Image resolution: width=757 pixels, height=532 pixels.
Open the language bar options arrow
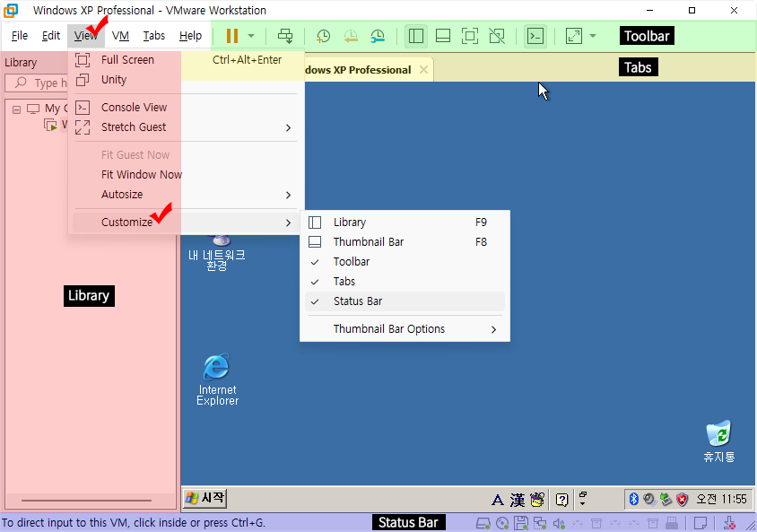pyautogui.click(x=583, y=503)
